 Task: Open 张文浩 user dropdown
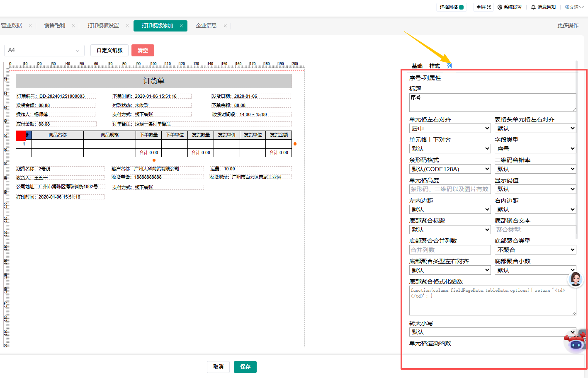pos(574,7)
